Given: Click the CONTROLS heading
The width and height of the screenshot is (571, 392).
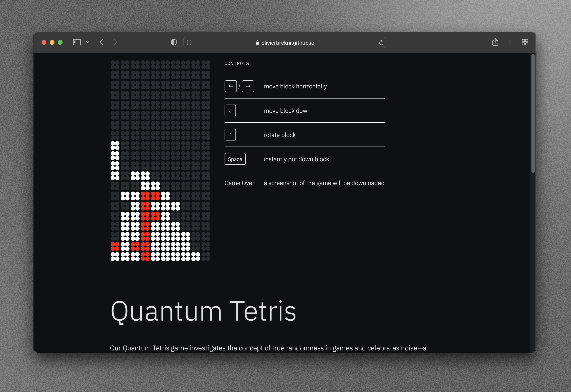Looking at the screenshot, I should pyautogui.click(x=237, y=63).
